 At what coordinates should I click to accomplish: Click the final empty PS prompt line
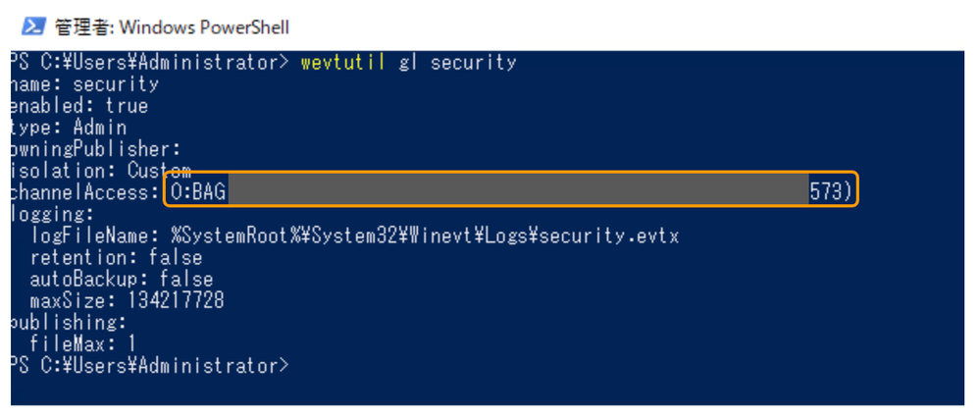[x=147, y=366]
